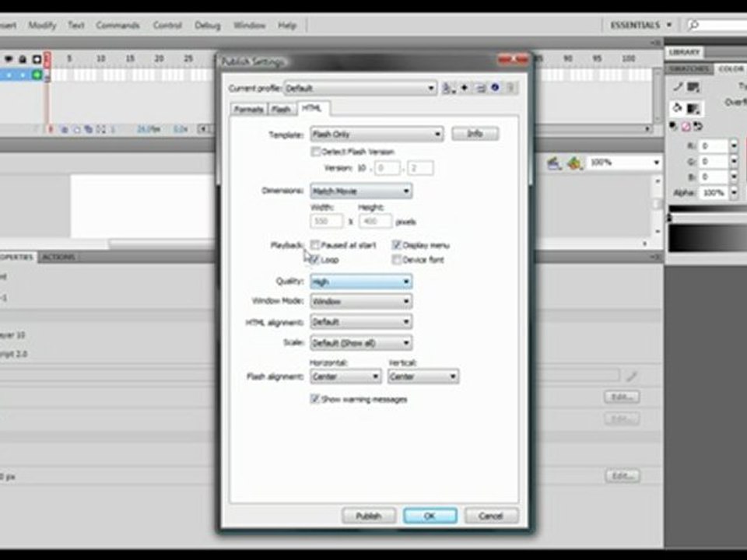
Task: Open the Dimensions dropdown showing Match Movie
Action: 361,191
